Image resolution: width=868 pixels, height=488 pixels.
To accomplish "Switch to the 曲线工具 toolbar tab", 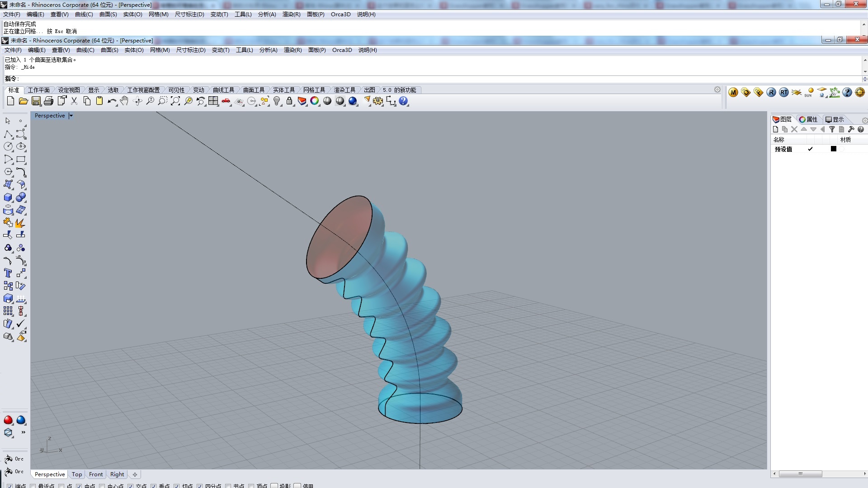I will (223, 90).
